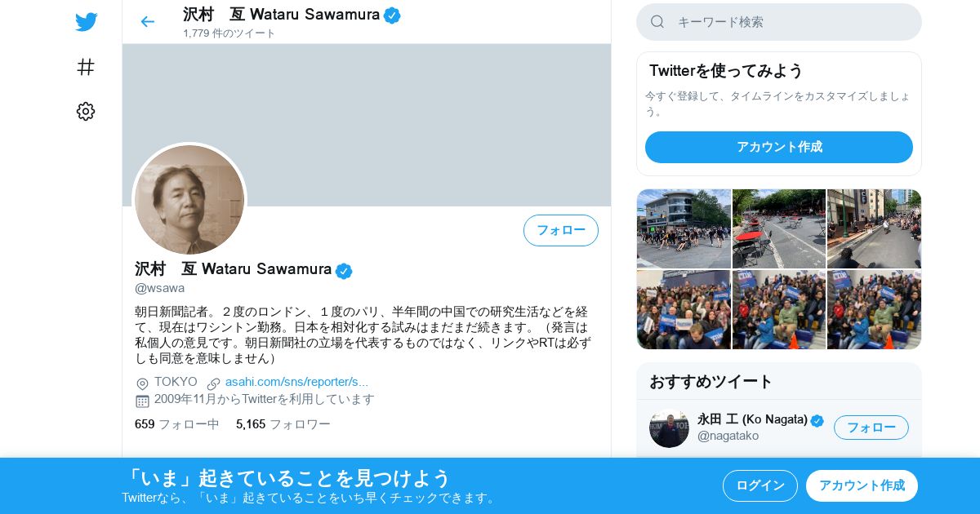The width and height of the screenshot is (980, 514).
Task: Click verified badge beside header name
Action: pos(392,15)
